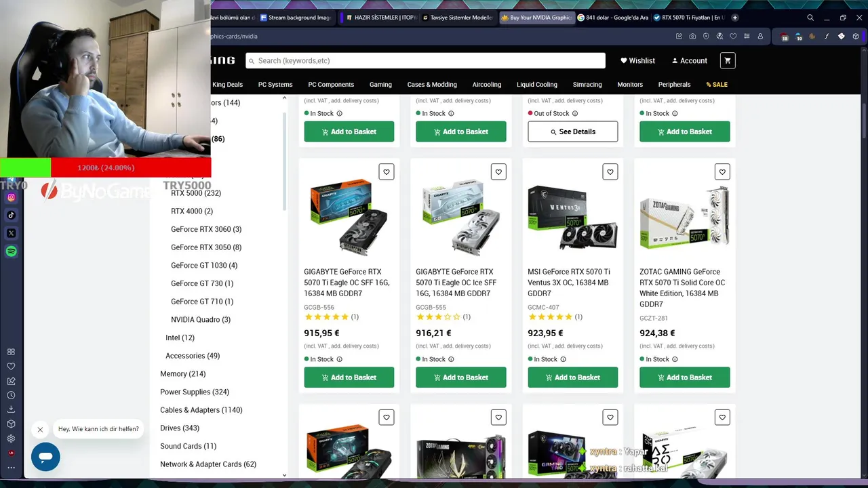
Task: Click the shopping cart icon in header
Action: [728, 60]
